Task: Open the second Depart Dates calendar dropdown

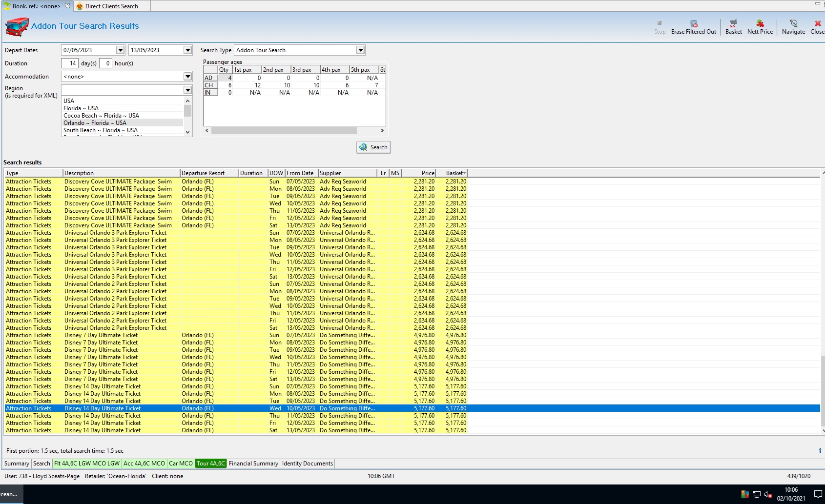Action: coord(187,50)
